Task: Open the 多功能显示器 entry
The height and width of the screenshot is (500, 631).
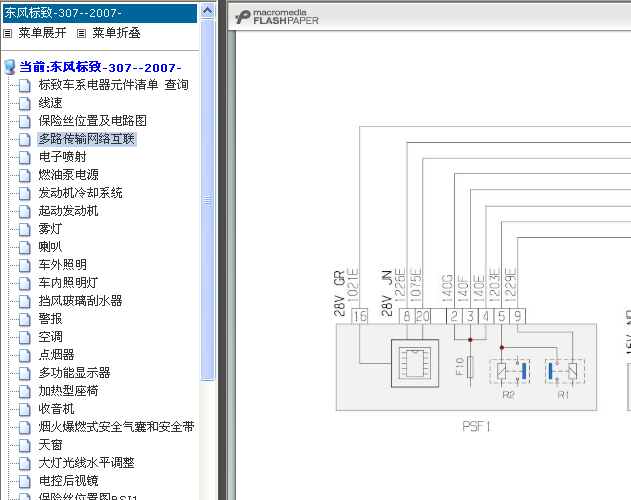Action: (x=74, y=373)
